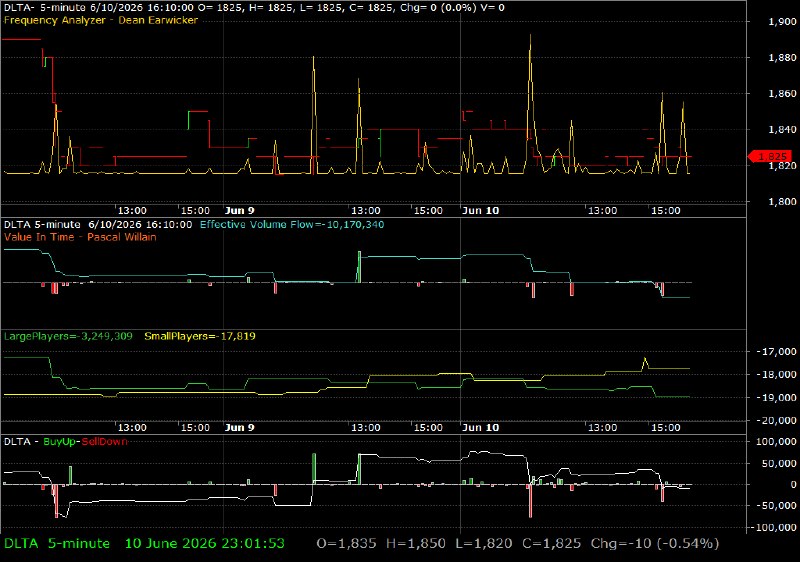The image size is (800, 562).
Task: Click the Effective Volume Flow=-10,170,340 label
Action: click(292, 224)
